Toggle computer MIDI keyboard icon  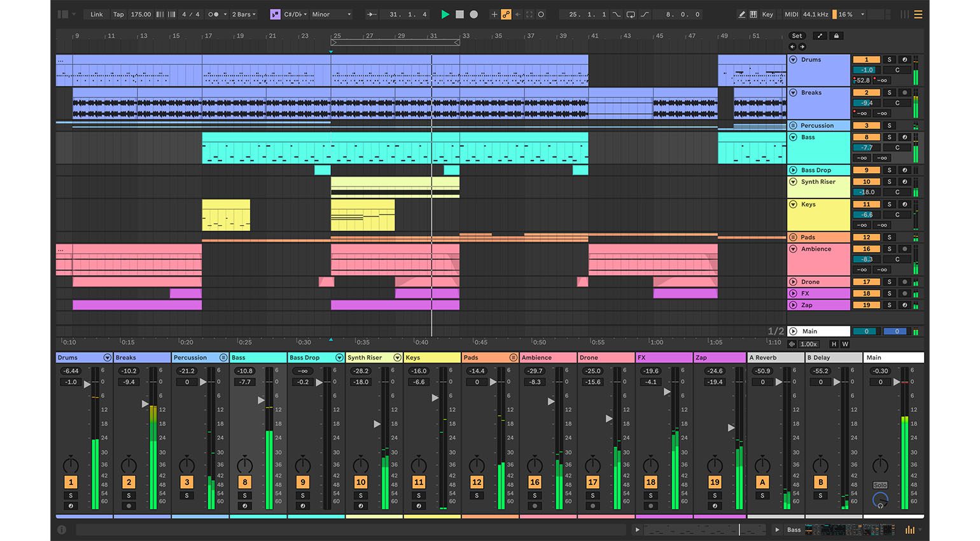point(753,14)
